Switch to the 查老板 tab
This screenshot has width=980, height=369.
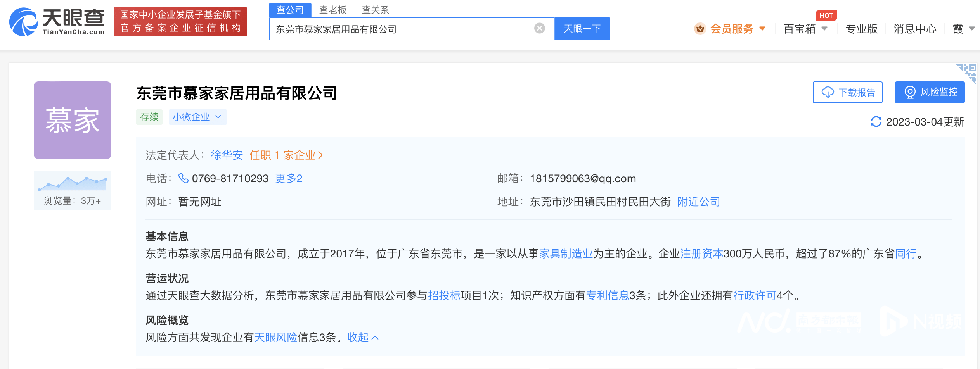333,10
